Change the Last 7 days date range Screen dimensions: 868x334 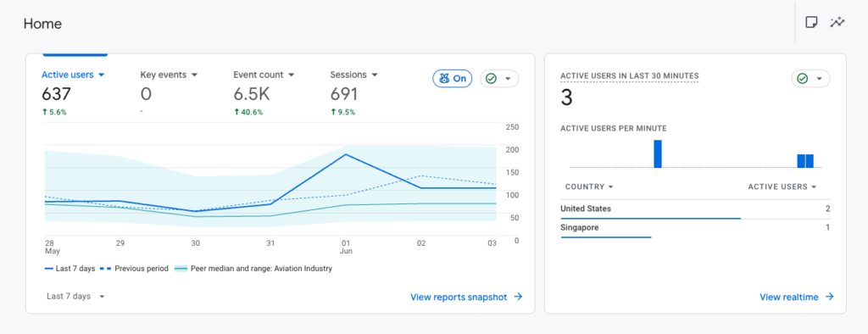75,297
